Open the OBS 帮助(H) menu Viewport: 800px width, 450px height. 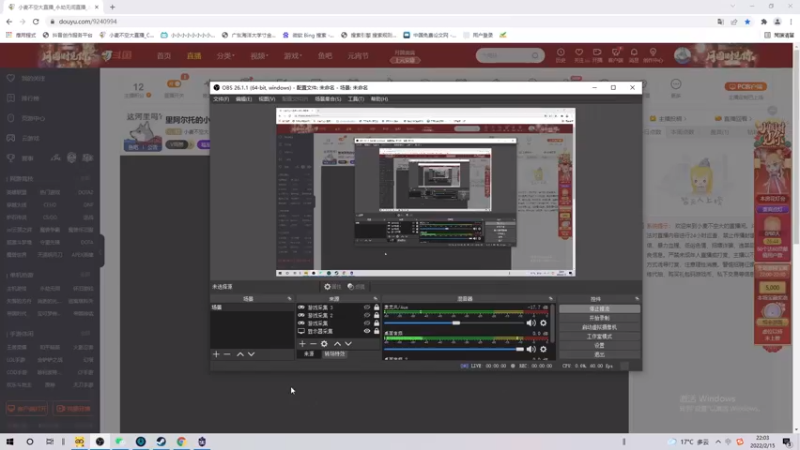(379, 99)
